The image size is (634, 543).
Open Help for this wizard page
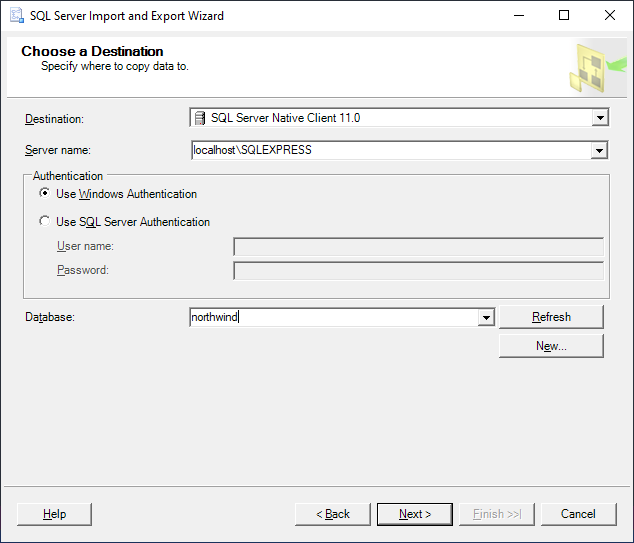pos(55,514)
